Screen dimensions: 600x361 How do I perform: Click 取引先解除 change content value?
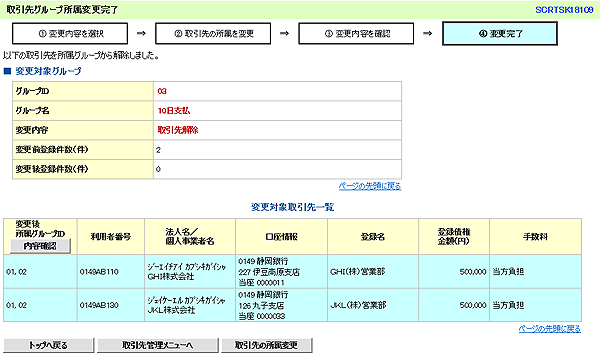point(178,130)
